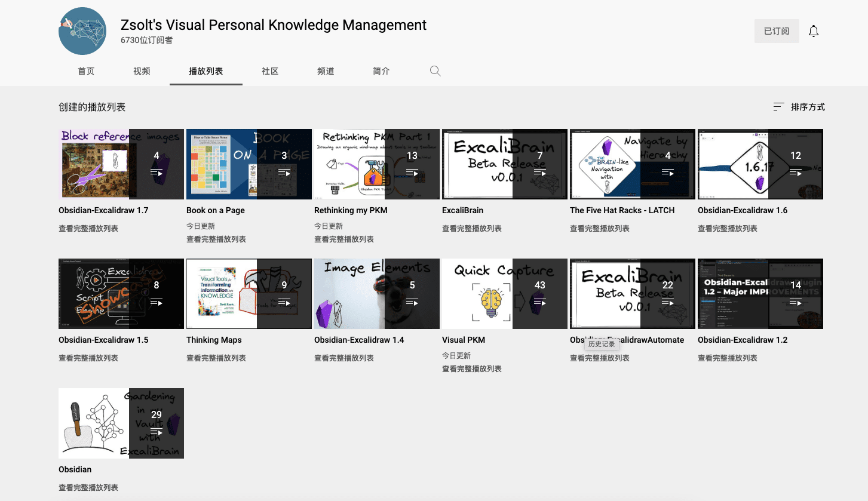868x501 pixels.
Task: Click the 6730位订阅者 subscriber count
Action: click(147, 41)
